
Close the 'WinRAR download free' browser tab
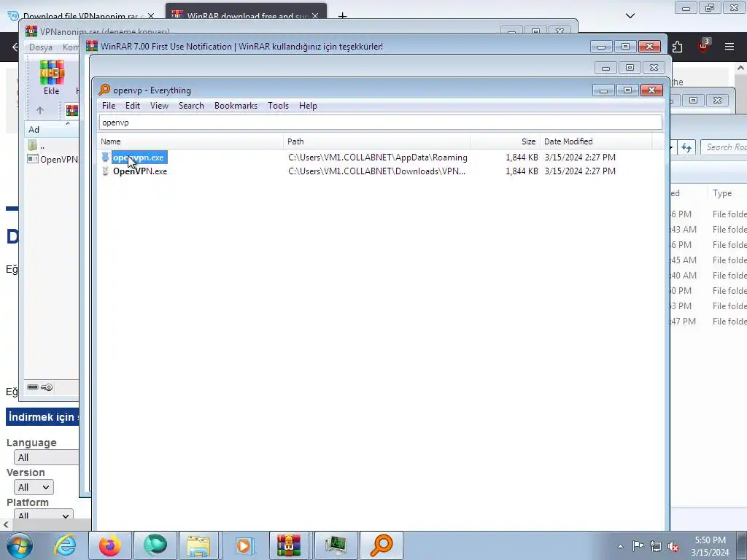click(315, 16)
